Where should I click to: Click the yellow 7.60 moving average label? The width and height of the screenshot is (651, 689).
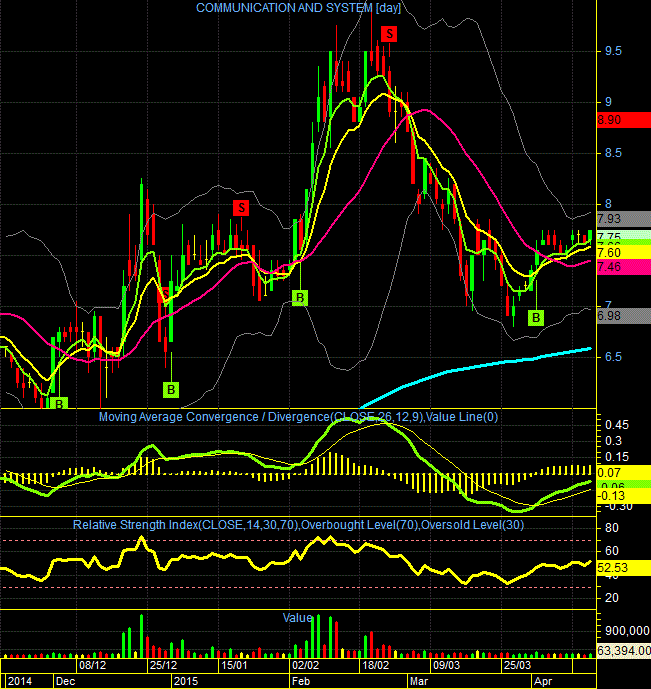tap(624, 253)
